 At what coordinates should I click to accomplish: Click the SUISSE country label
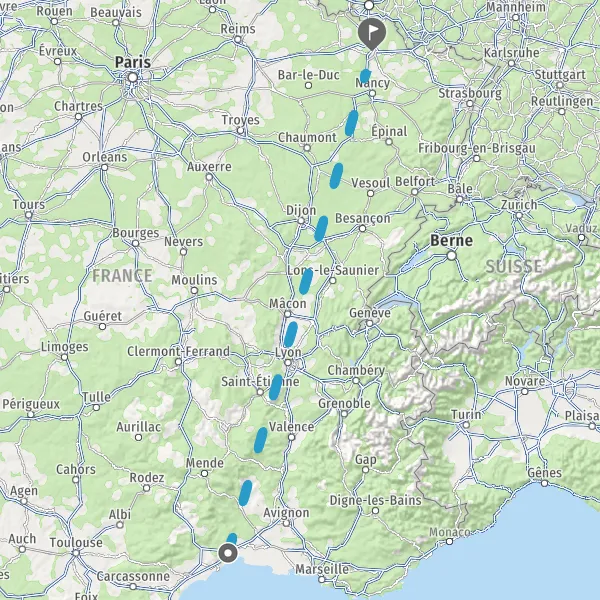514,266
